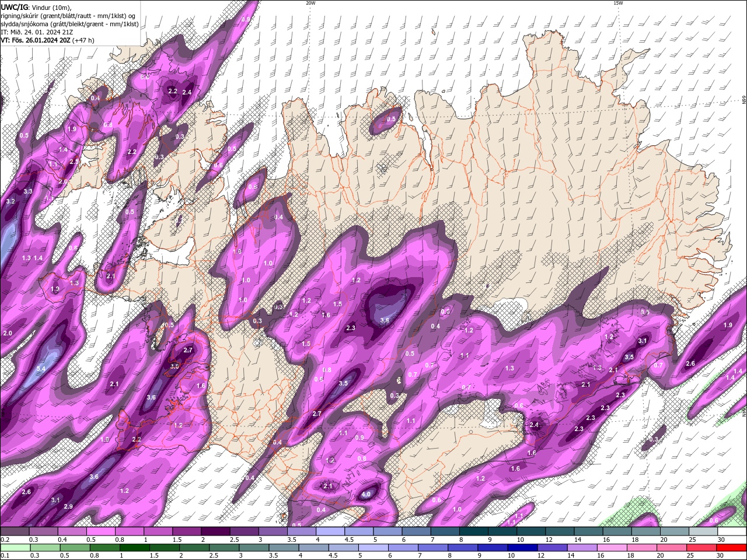Click the 0.2 legend tick label
This screenshot has width=747, height=560.
point(5,540)
